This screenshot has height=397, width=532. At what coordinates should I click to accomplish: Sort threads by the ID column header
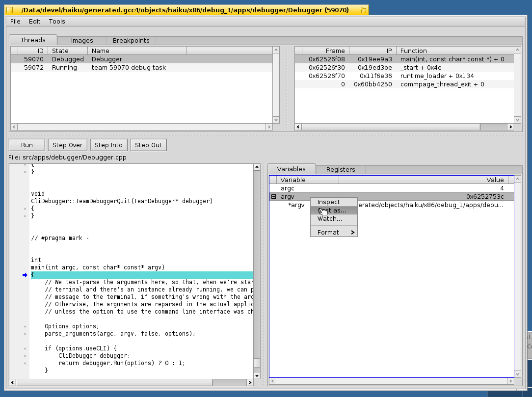(33, 51)
